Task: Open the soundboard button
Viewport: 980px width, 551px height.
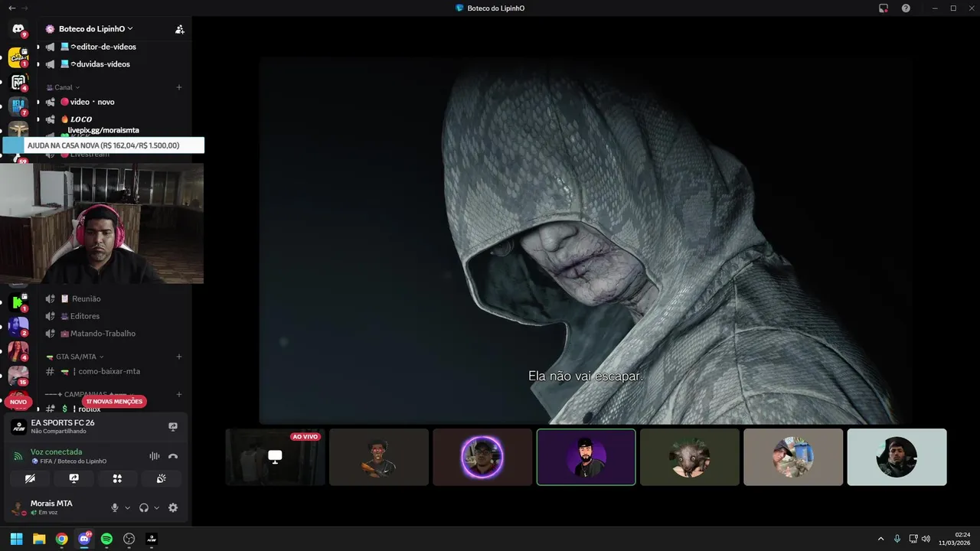Action: 161,478
